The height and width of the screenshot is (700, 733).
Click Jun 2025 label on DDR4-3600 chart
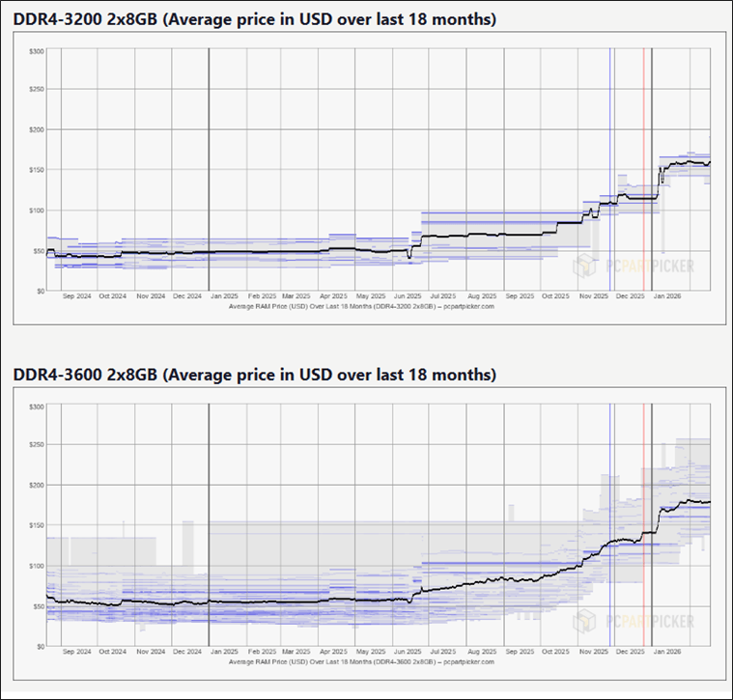[x=408, y=652]
